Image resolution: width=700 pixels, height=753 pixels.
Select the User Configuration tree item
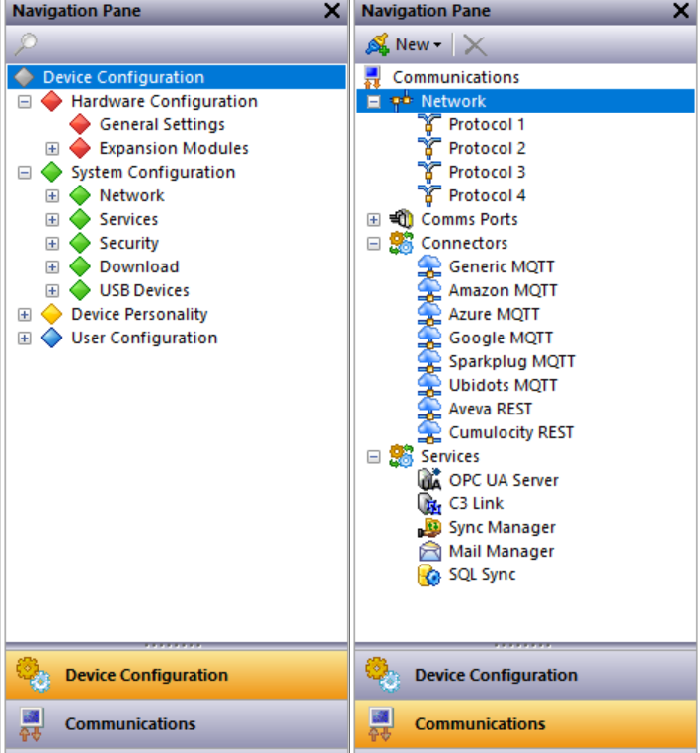click(144, 339)
